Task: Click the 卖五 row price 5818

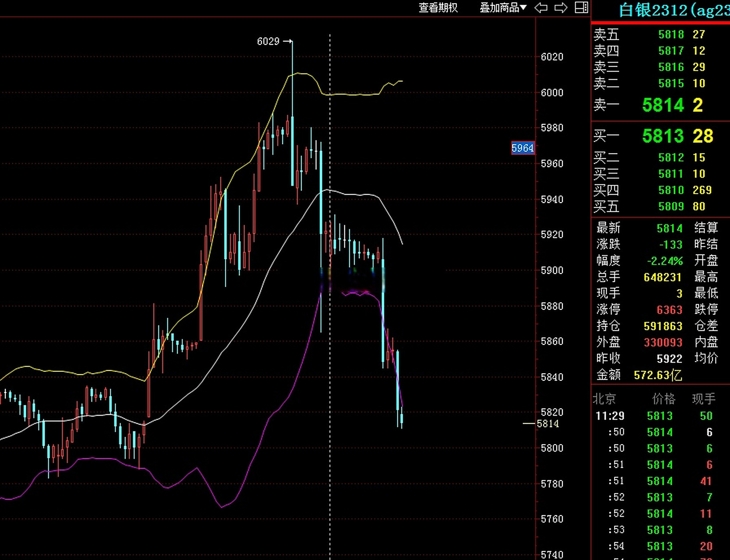Action: point(671,35)
